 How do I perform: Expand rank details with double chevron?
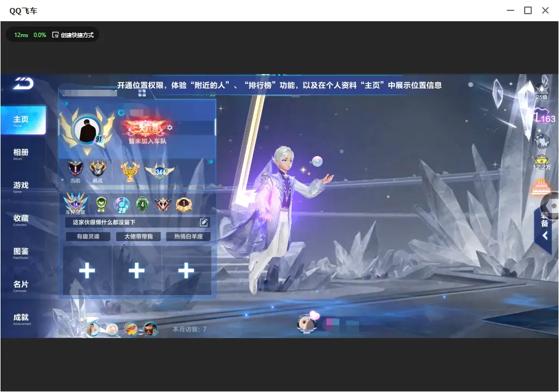click(210, 162)
